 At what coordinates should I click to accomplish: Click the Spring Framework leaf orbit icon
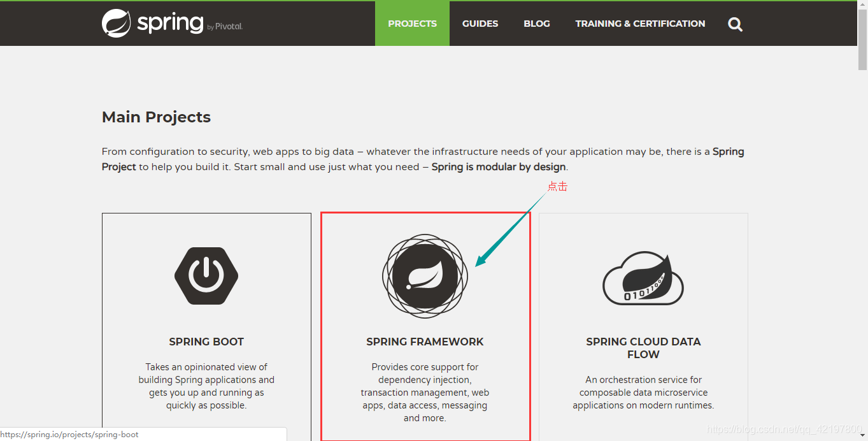tap(425, 276)
